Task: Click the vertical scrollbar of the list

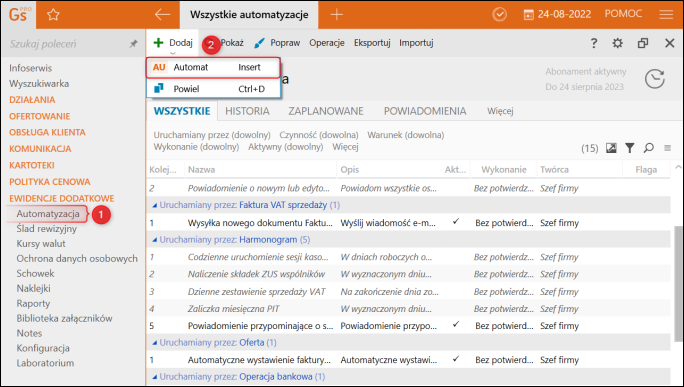Action: point(677,284)
